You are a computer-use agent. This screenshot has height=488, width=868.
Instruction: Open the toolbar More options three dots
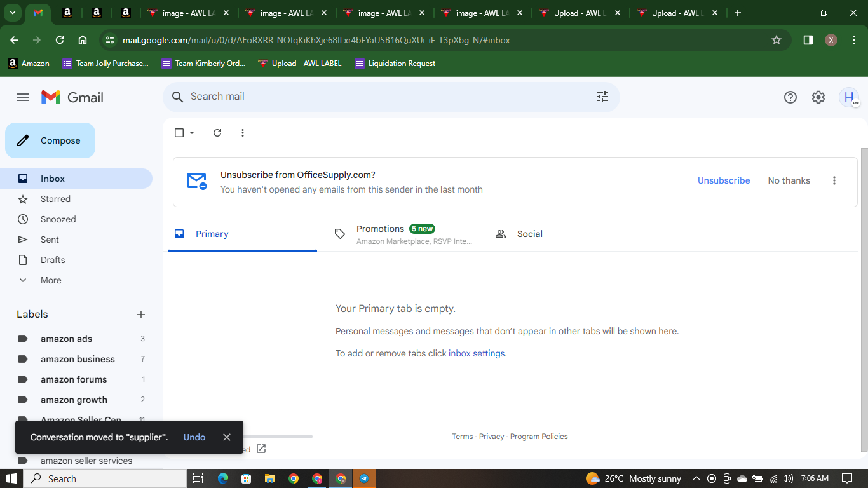point(243,133)
